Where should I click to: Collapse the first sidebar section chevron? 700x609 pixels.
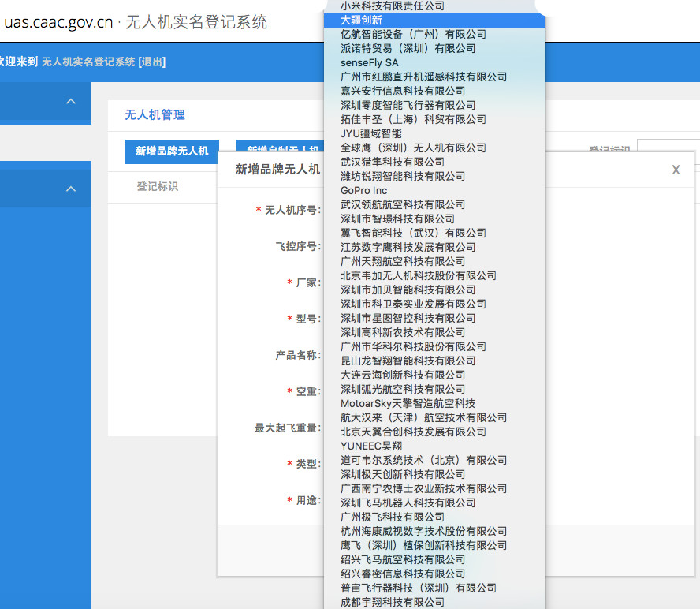click(71, 102)
